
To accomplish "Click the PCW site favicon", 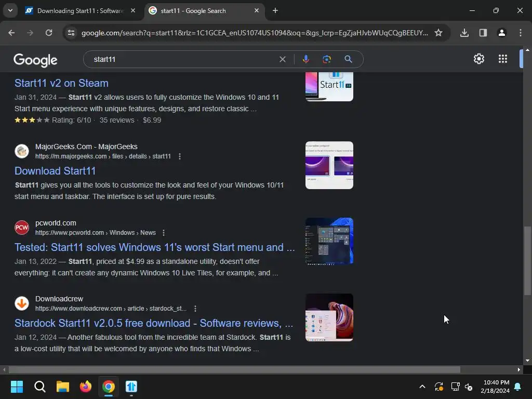I will tap(22, 228).
